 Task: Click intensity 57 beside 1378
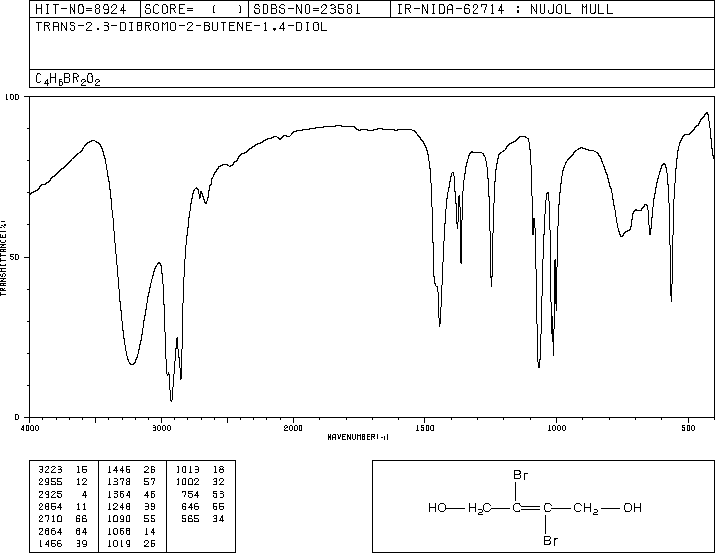(x=150, y=482)
